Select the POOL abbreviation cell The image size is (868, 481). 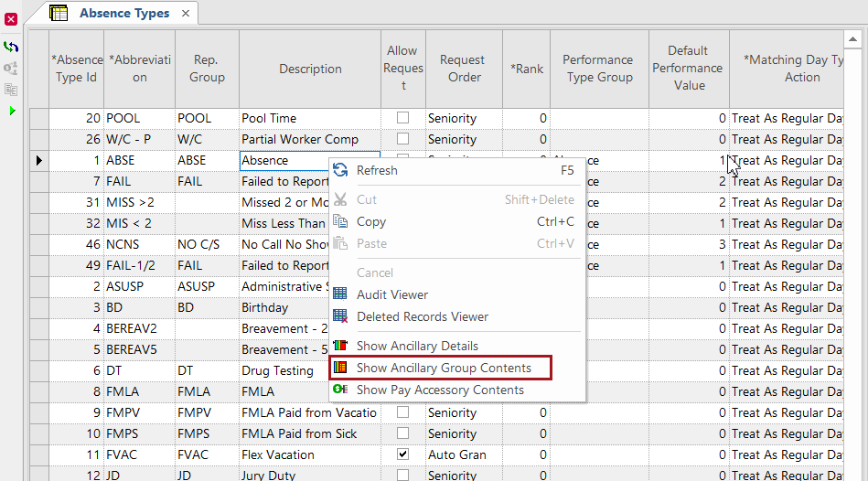pos(140,119)
